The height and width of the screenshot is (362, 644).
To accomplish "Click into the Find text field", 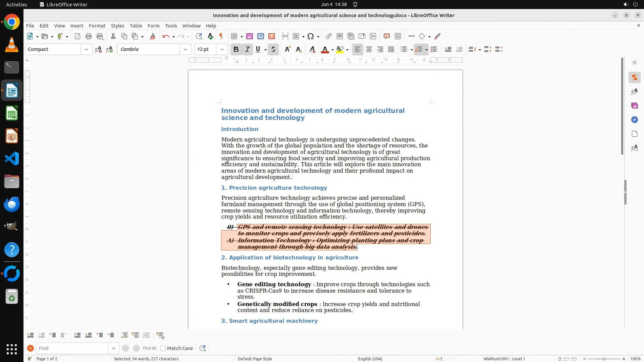I will pyautogui.click(x=72, y=348).
